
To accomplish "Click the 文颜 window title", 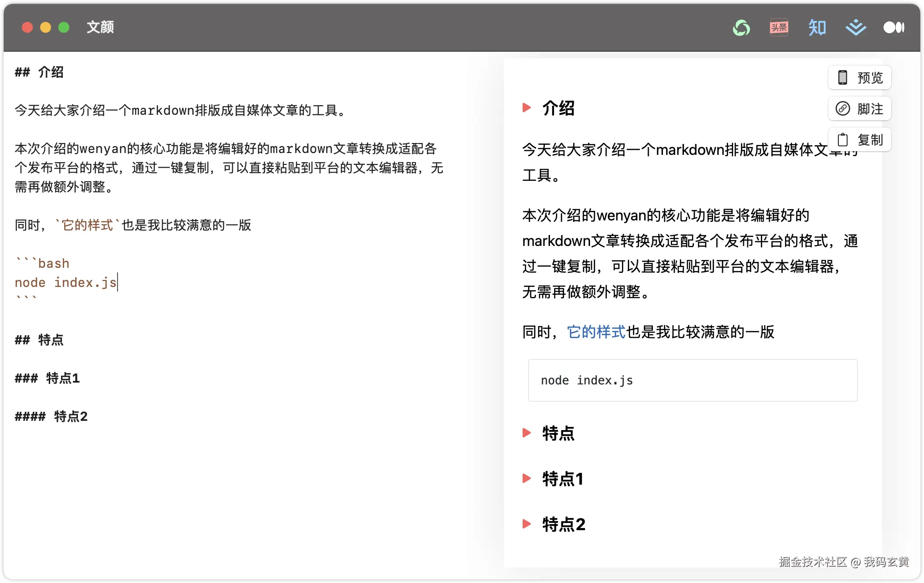I will click(x=100, y=27).
